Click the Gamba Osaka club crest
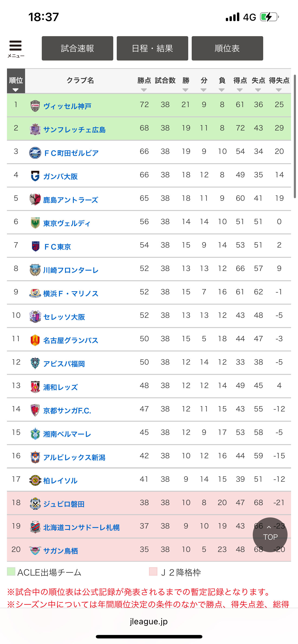This screenshot has height=644, width=298. point(35,176)
